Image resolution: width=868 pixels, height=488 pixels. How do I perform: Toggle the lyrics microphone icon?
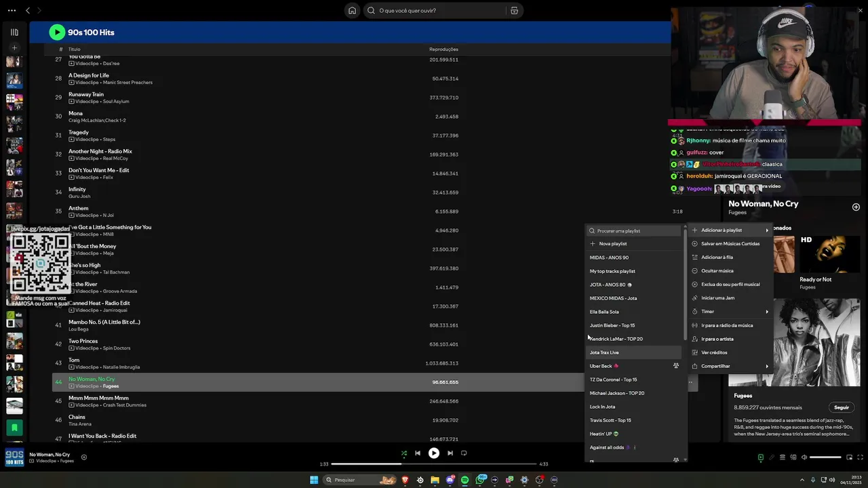click(771, 457)
